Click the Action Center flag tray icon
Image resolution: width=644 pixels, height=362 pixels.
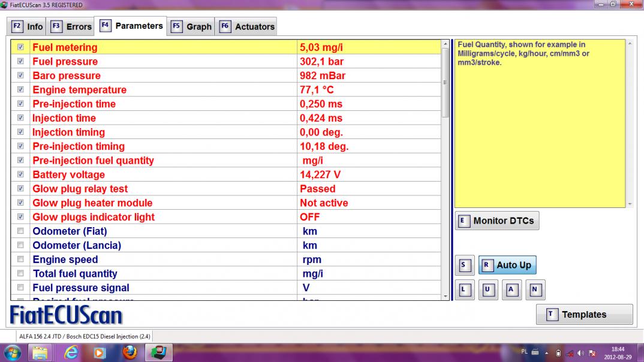click(592, 353)
